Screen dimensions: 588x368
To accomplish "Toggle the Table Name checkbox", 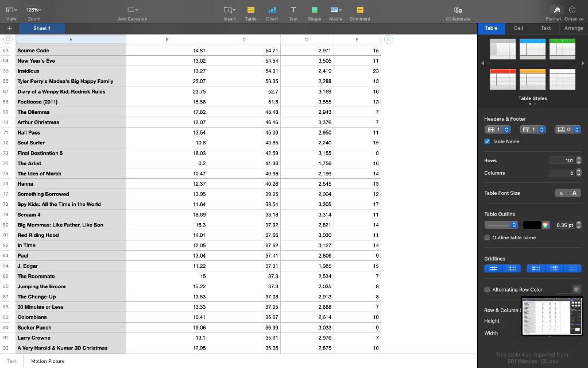I will [487, 141].
